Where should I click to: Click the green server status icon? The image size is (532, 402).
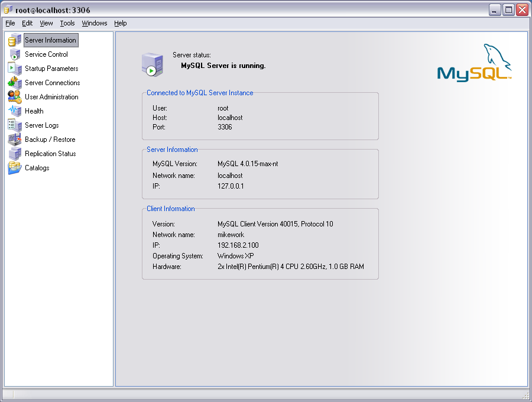point(153,61)
